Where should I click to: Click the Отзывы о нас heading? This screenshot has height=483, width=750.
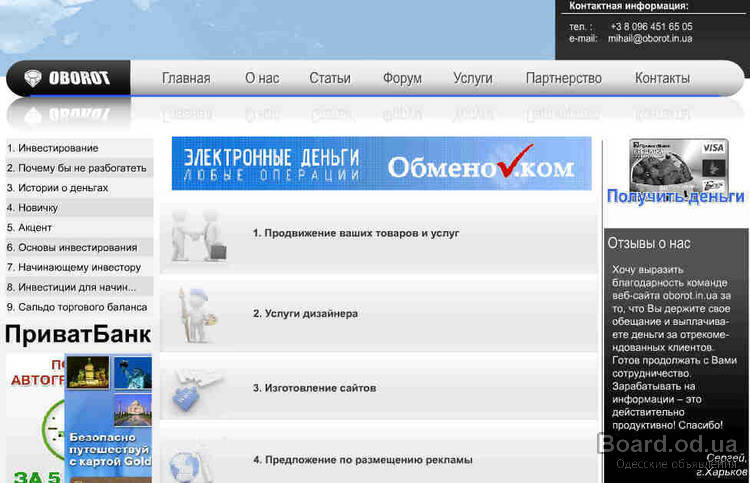[x=649, y=243]
